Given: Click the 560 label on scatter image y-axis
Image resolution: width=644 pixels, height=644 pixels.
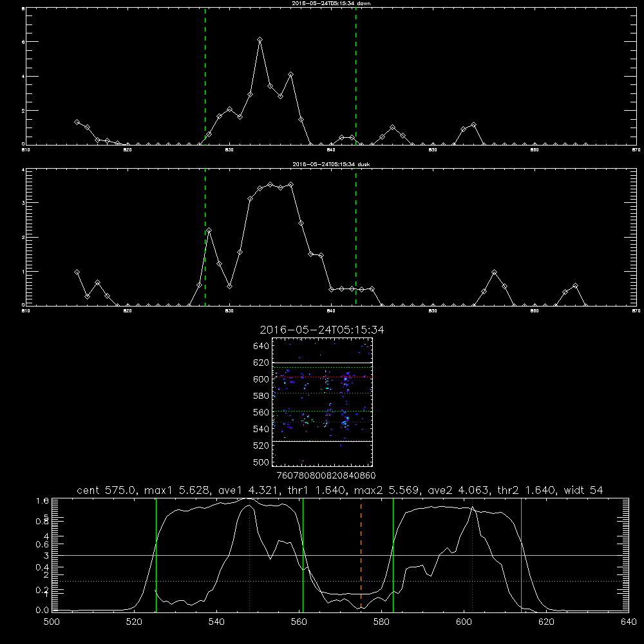Looking at the screenshot, I should coord(261,412).
